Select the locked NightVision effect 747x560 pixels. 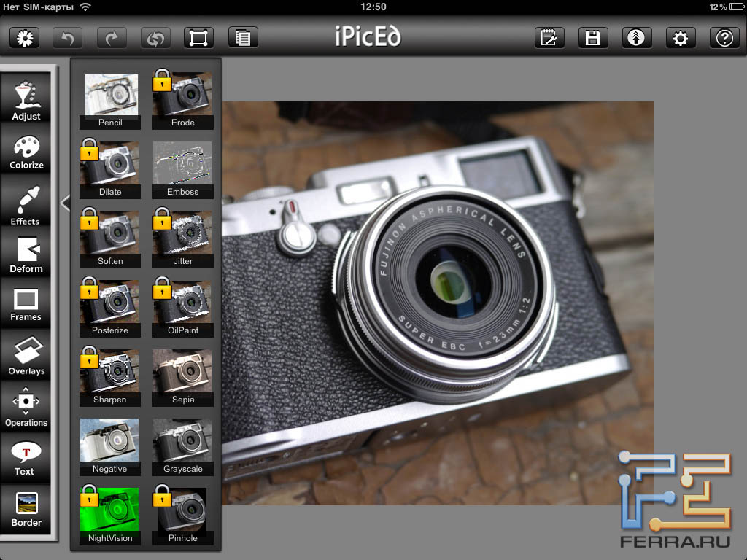[110, 516]
